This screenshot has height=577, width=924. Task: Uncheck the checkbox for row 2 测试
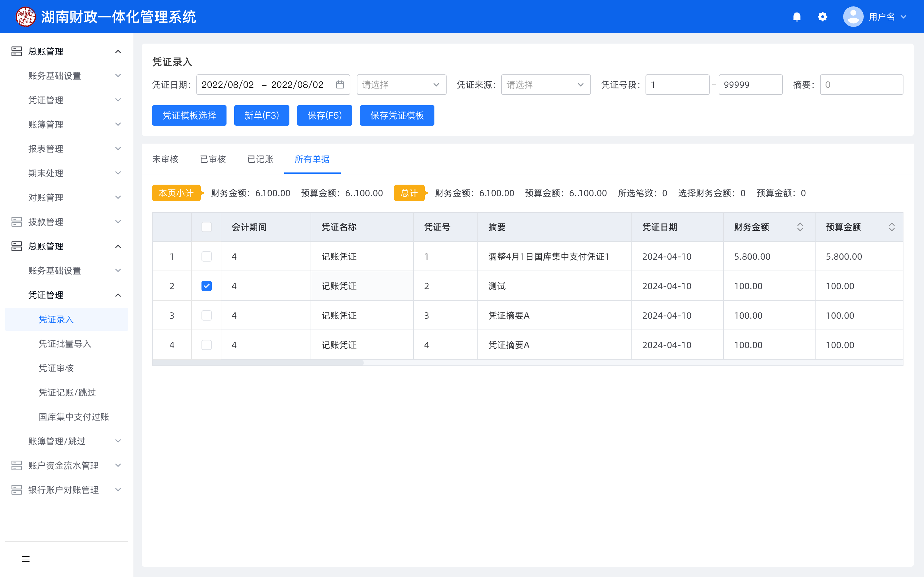[207, 286]
